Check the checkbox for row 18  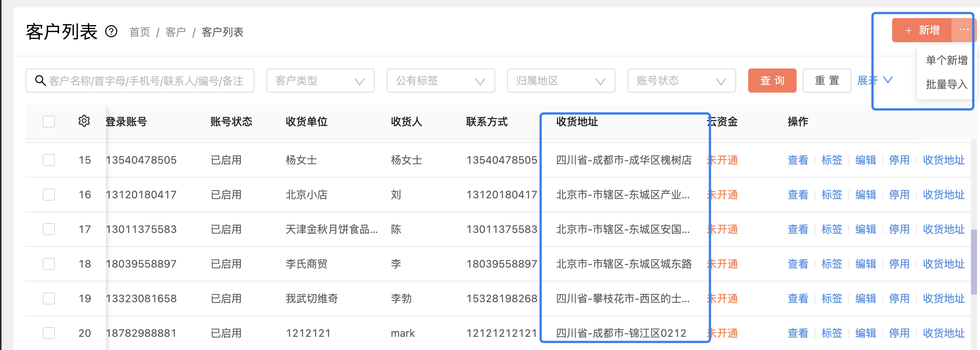click(49, 264)
